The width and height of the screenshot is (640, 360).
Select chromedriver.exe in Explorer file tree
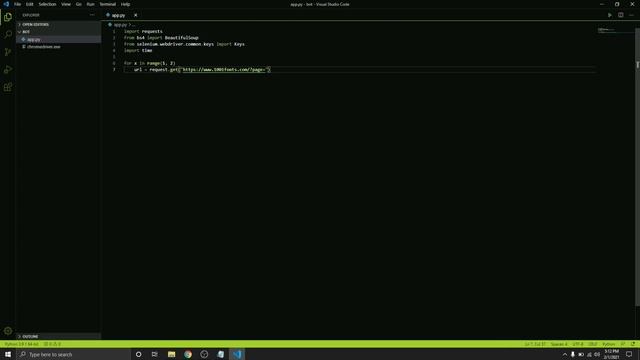[x=58, y=47]
